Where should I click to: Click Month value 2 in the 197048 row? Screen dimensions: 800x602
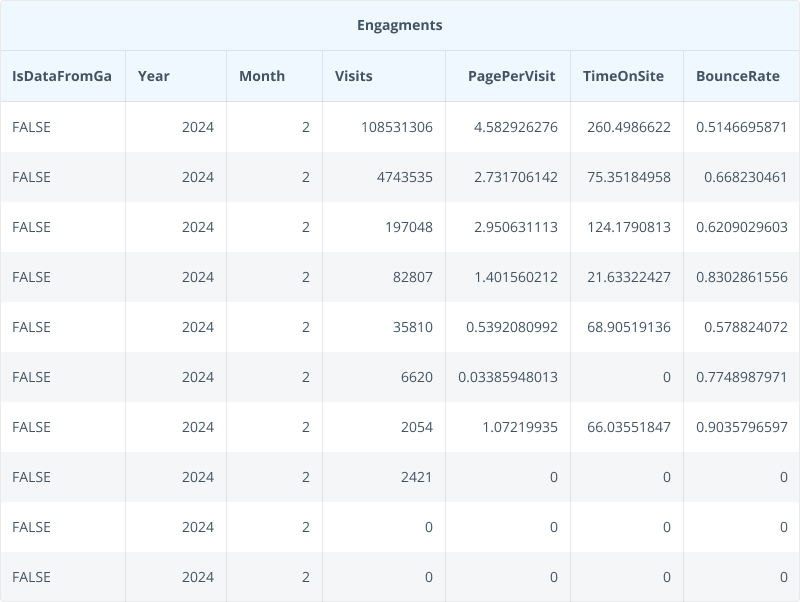click(x=306, y=227)
